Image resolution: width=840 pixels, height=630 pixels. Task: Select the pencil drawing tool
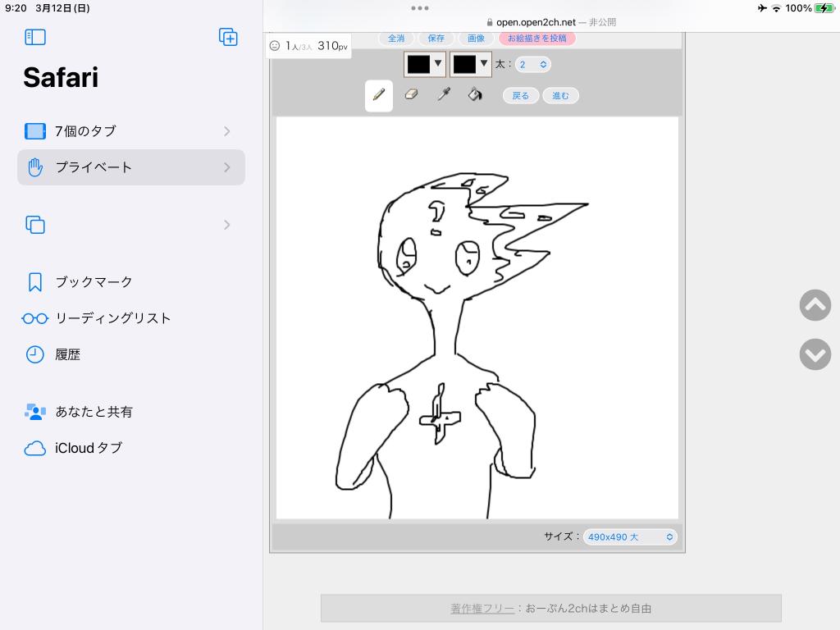(x=378, y=95)
